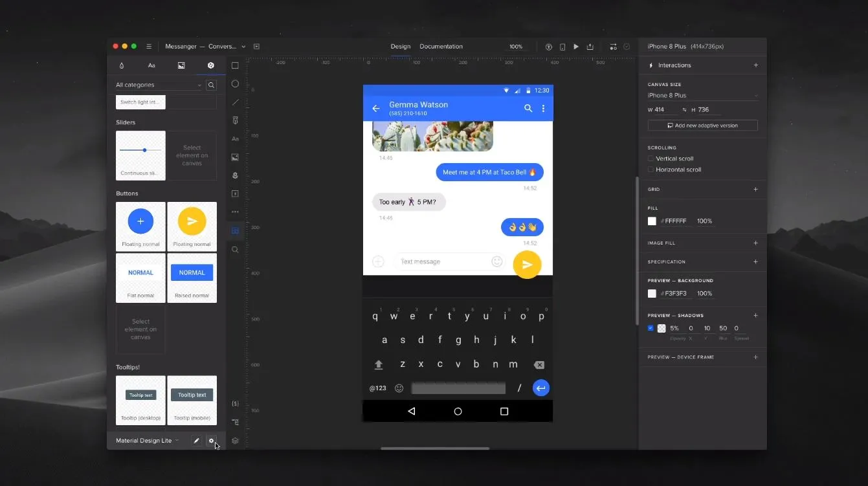
Task: Switch to color styles tab (droplet)
Action: coord(122,65)
